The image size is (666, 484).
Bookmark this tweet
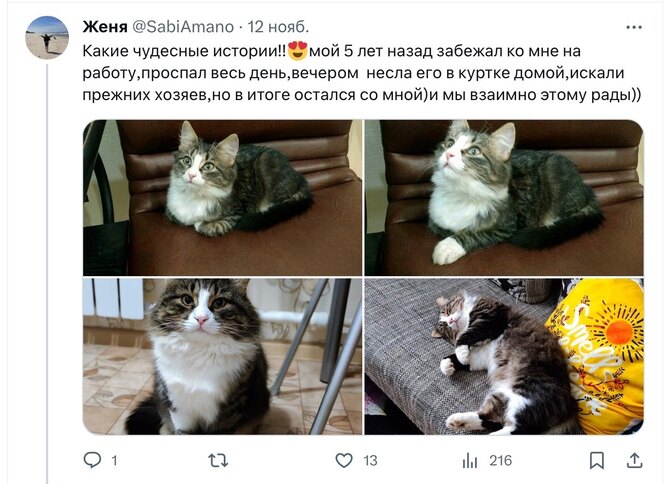click(597, 461)
